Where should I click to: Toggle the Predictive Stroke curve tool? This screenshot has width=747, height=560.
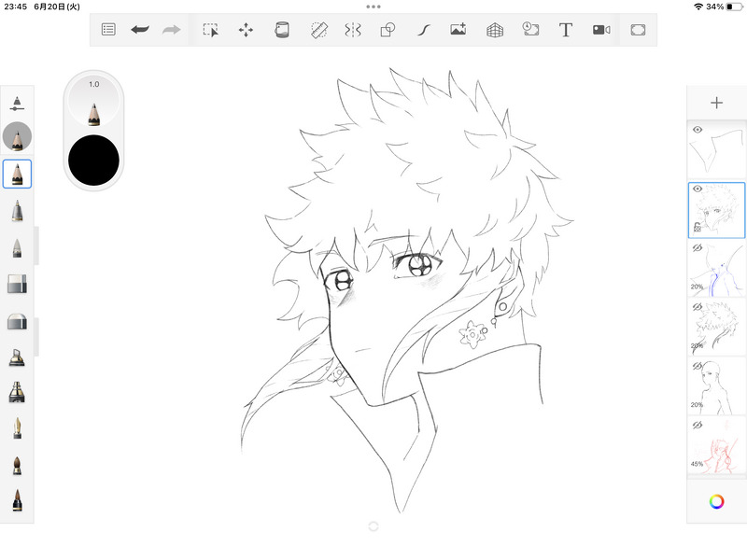click(x=424, y=30)
